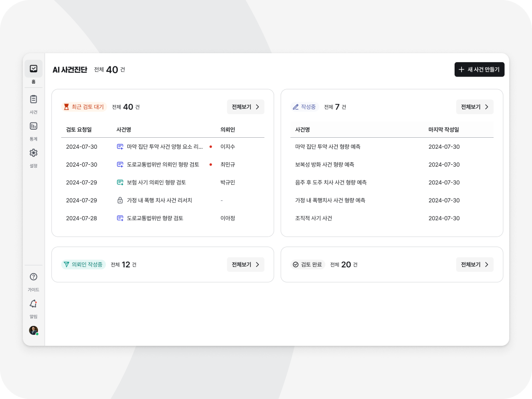Click the 의뢰인 작성중 funnel badge icon
The image size is (532, 399).
pos(66,265)
